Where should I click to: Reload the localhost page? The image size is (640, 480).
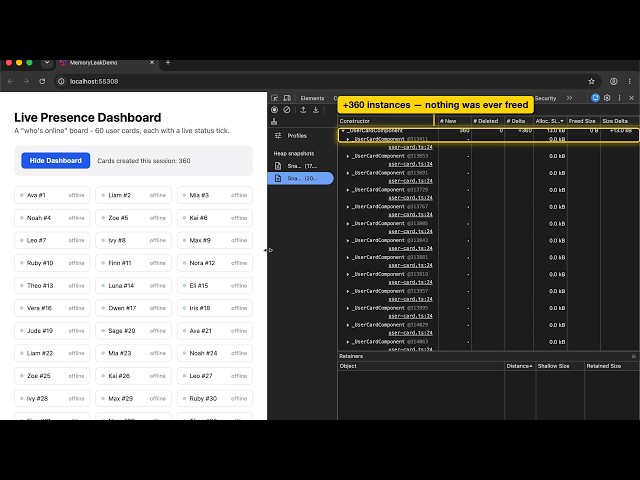(x=42, y=81)
